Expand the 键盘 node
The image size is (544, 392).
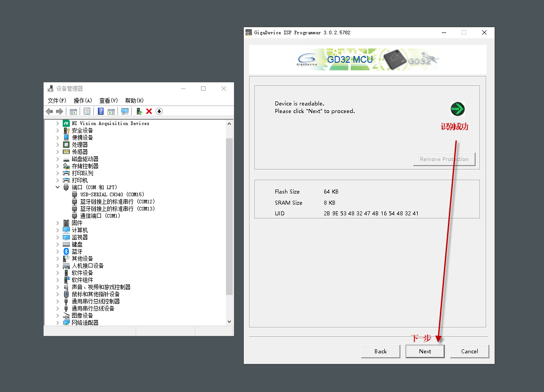[x=57, y=244]
